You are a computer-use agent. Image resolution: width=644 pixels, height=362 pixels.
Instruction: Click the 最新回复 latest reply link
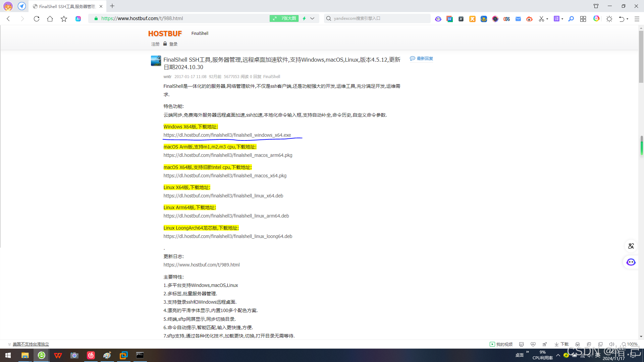422,58
